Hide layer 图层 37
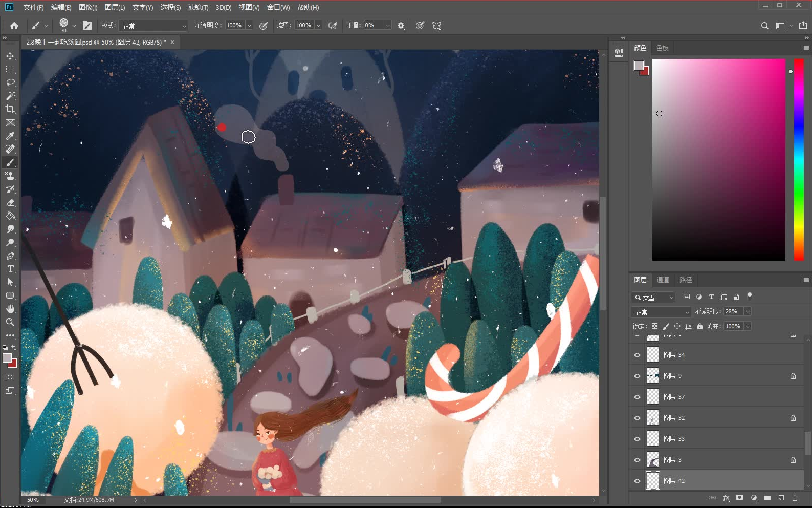812x508 pixels. 637,397
